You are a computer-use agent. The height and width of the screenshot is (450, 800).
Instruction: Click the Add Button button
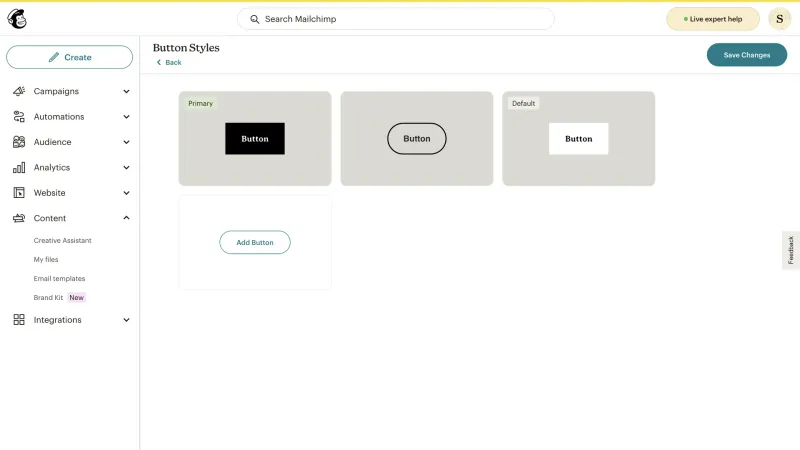click(255, 242)
